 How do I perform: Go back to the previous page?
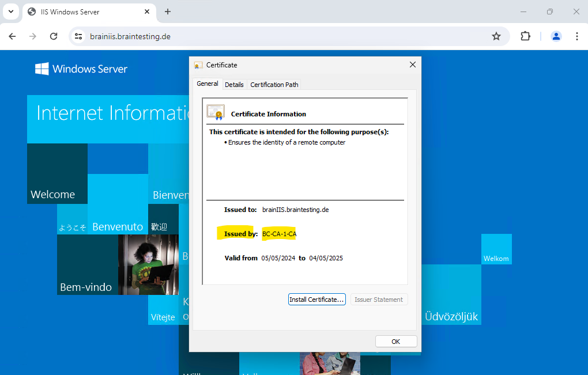[x=12, y=36]
